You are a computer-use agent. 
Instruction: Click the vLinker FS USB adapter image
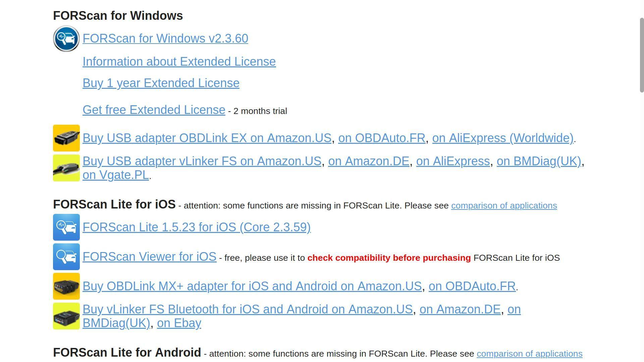click(66, 168)
